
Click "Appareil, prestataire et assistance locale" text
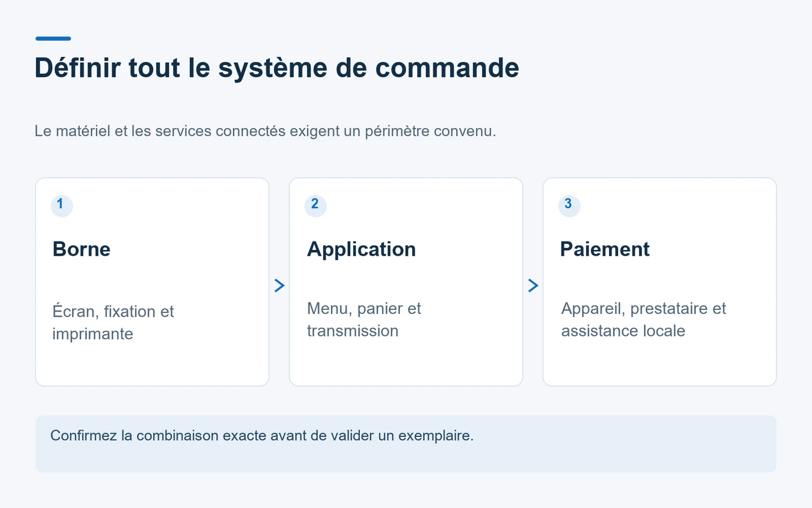pyautogui.click(x=643, y=319)
